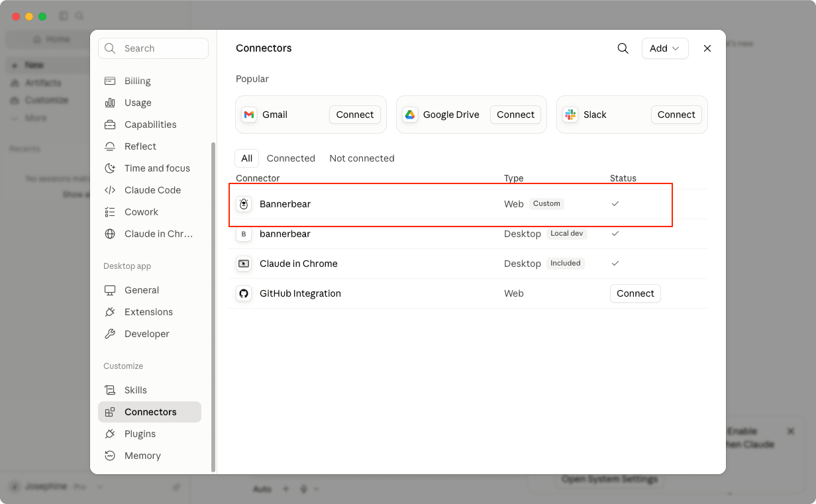Click the Developer wrench icon

coord(110,334)
